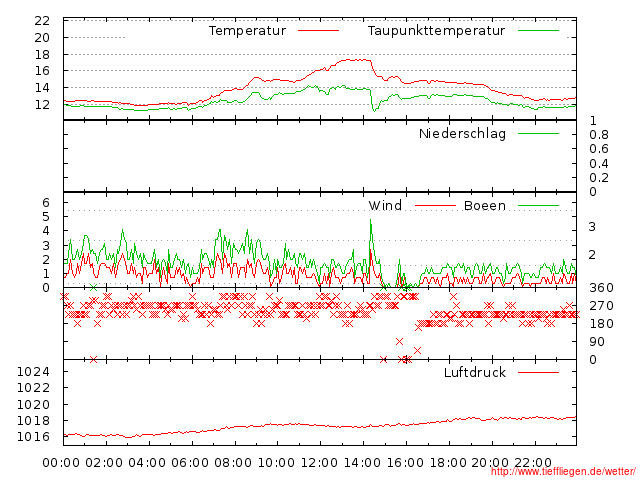Click the 00:00 time axis label
640x480 pixels.
tap(61, 463)
